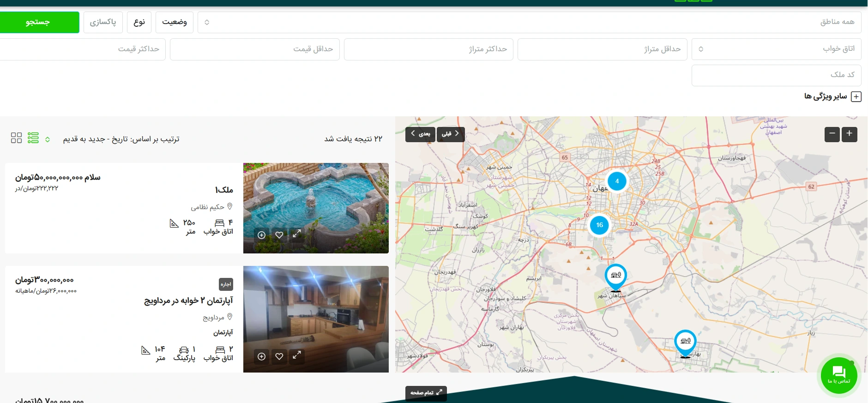Click the expand icon on pool photo
This screenshot has width=868, height=403.
coord(297,235)
